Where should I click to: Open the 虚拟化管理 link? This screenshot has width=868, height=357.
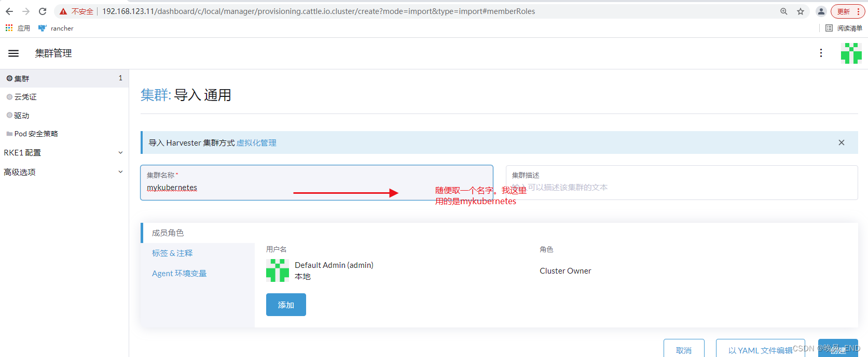click(256, 142)
